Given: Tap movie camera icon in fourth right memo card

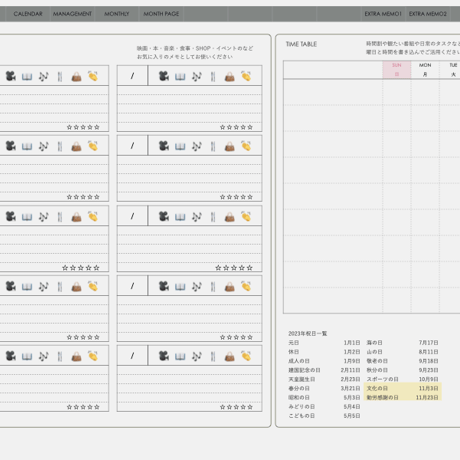Looking at the screenshot, I should 164,286.
